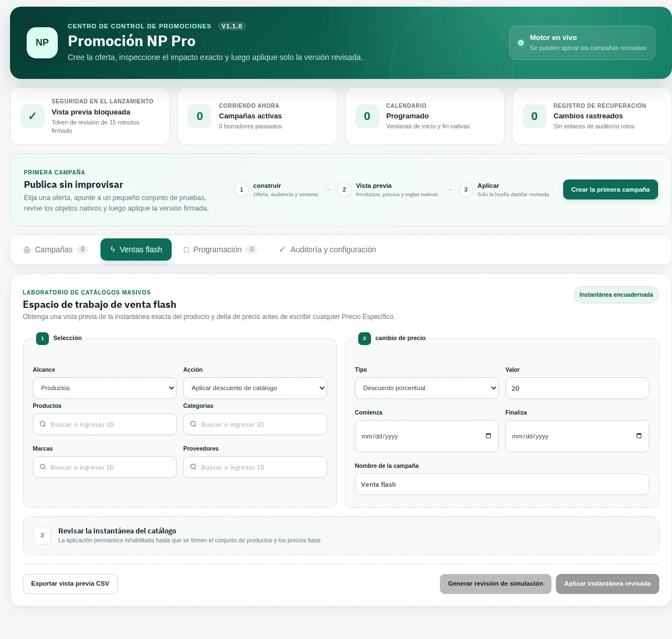The image size is (672, 639).
Task: Click the PRIMERA CAMPAÑA label
Action: [x=54, y=172]
